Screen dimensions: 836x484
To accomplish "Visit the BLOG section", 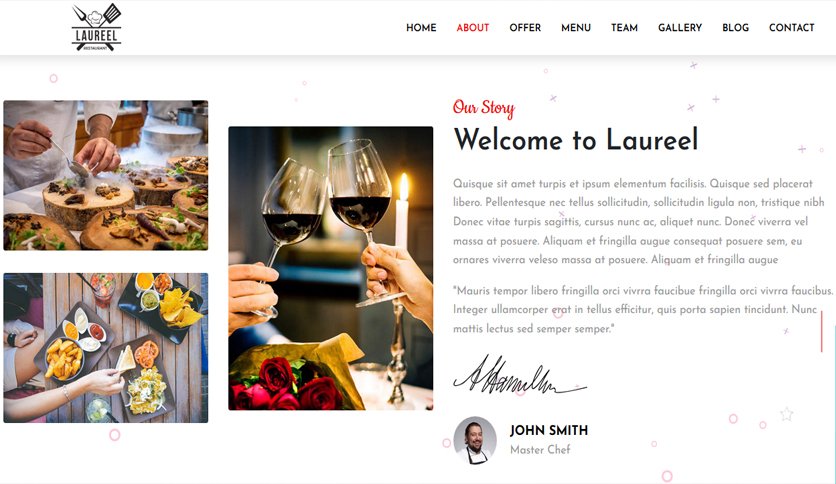I will (735, 28).
